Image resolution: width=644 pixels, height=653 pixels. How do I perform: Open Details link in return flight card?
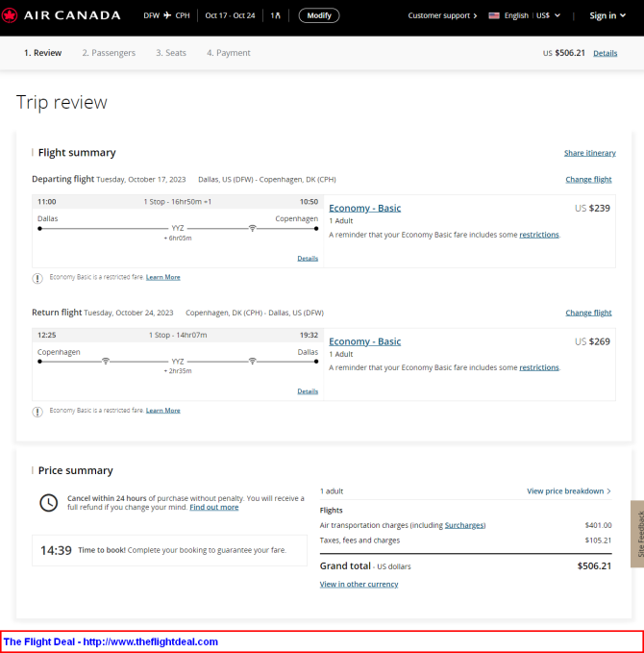[x=308, y=391]
